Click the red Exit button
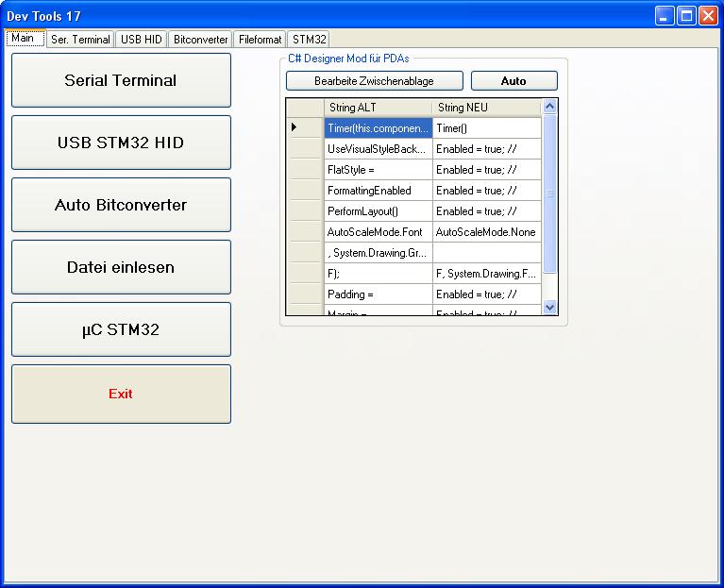Image resolution: width=724 pixels, height=588 pixels. [x=121, y=394]
